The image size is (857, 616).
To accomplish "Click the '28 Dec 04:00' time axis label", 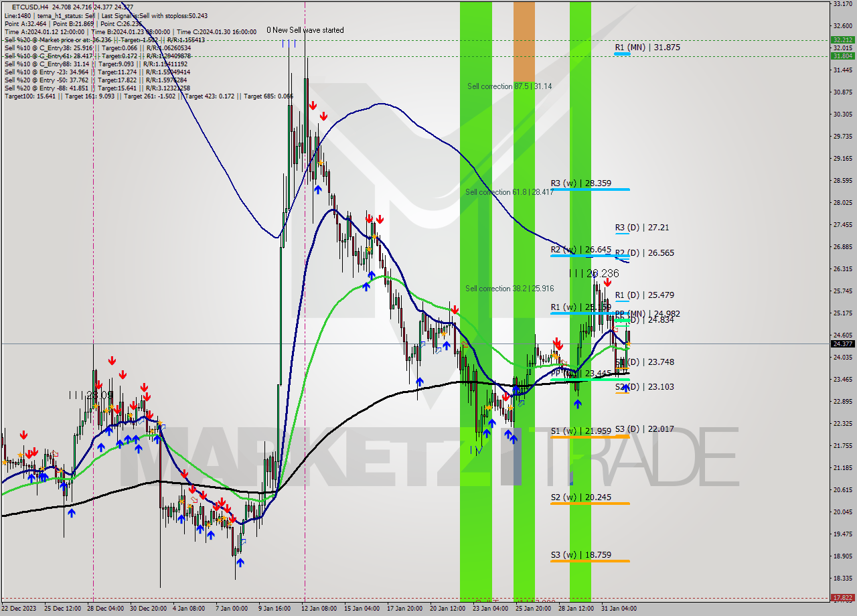I will click(x=104, y=609).
